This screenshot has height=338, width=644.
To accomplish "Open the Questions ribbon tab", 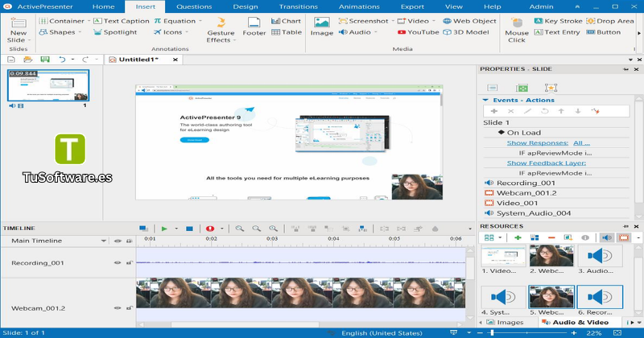I will [194, 6].
